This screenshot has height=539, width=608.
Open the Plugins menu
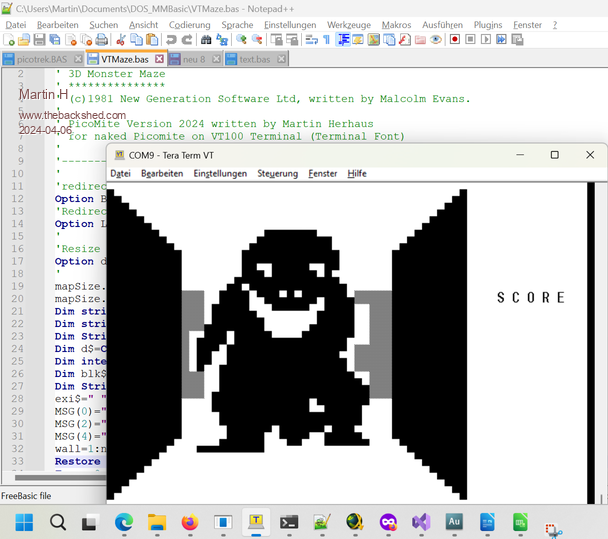tap(488, 24)
